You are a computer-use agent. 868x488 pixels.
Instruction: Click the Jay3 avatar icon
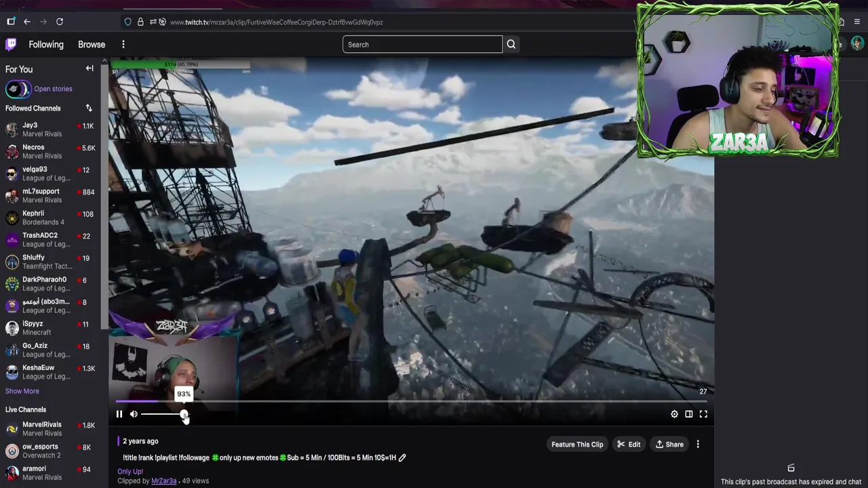click(x=12, y=129)
